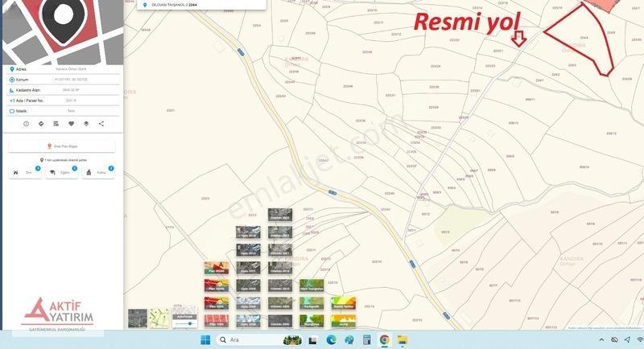The width and height of the screenshot is (644, 349).
Task: Click the Nitelik tag icon
Action: pos(12,111)
